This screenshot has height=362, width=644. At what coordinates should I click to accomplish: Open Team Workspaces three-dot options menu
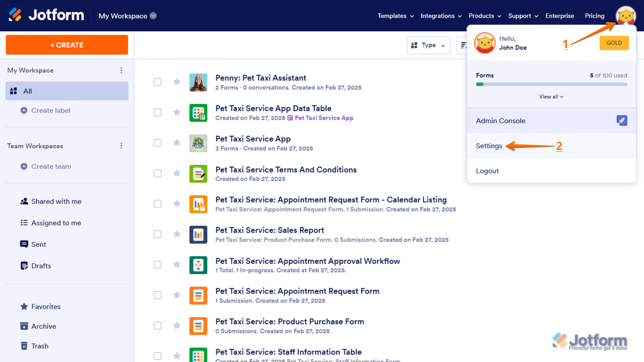click(x=121, y=146)
